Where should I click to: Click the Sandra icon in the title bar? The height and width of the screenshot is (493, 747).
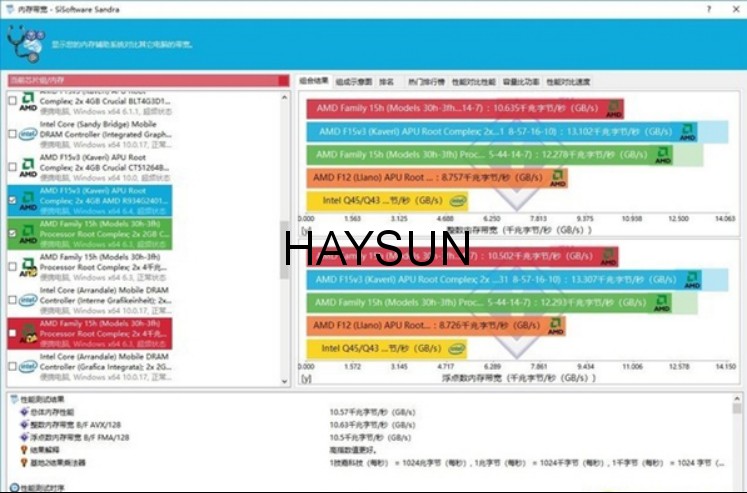click(x=10, y=9)
